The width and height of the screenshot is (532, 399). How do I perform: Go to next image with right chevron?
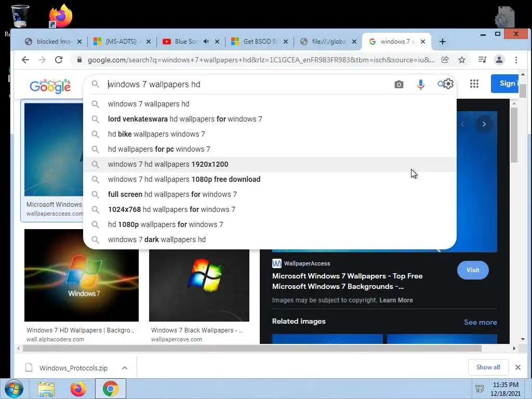tap(484, 124)
